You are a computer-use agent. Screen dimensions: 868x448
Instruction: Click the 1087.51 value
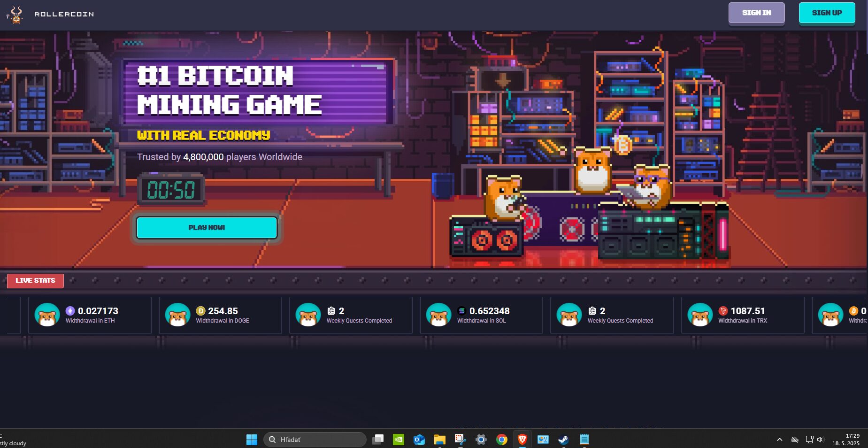click(x=748, y=311)
